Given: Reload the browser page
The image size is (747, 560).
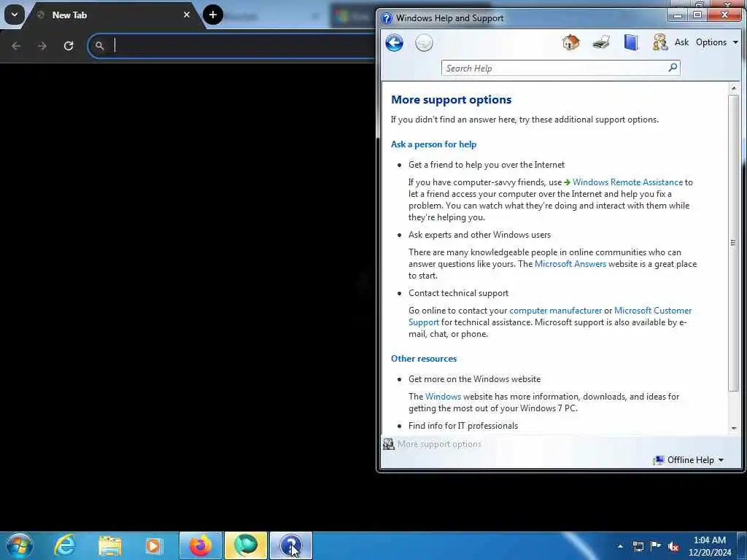Looking at the screenshot, I should click(69, 46).
